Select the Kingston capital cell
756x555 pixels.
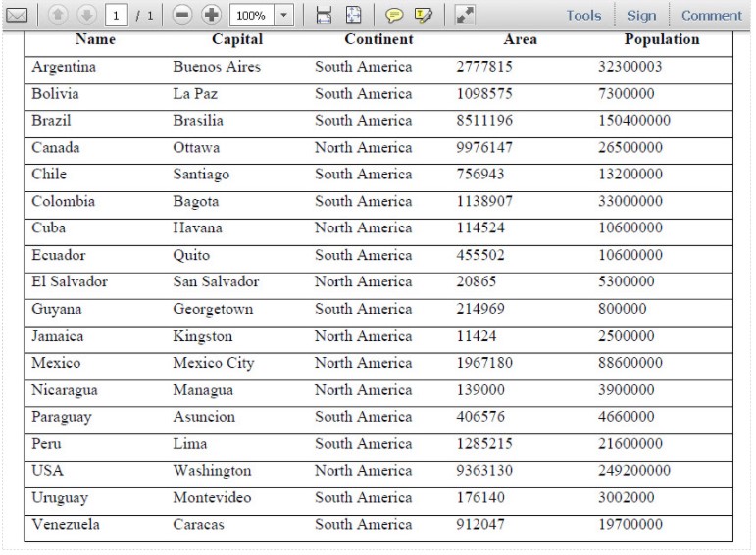click(x=203, y=337)
